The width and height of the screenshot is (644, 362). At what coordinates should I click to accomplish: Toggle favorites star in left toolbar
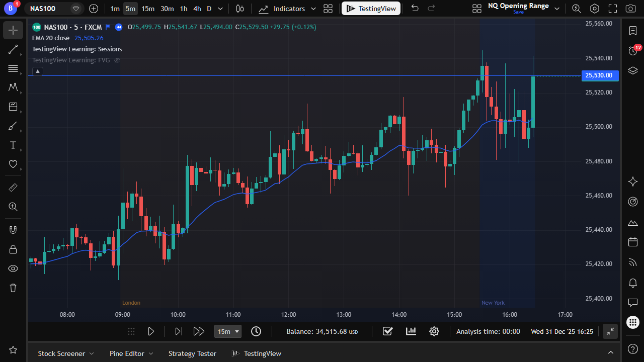13,349
